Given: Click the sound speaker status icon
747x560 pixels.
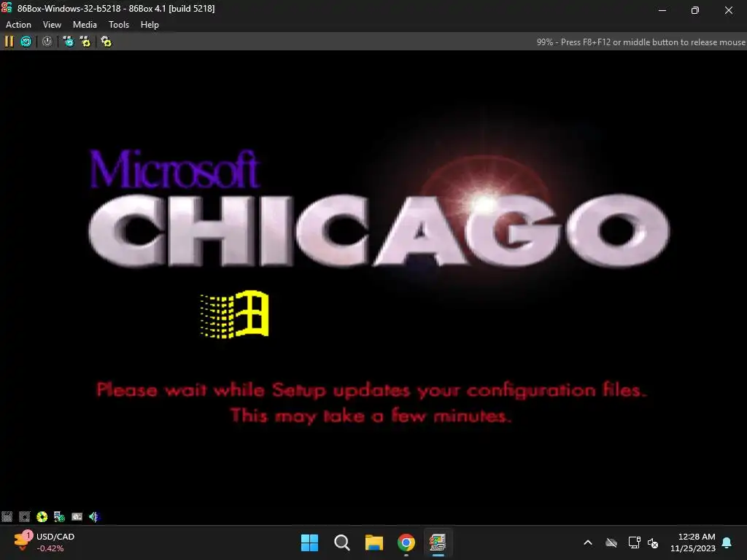Looking at the screenshot, I should click(94, 517).
